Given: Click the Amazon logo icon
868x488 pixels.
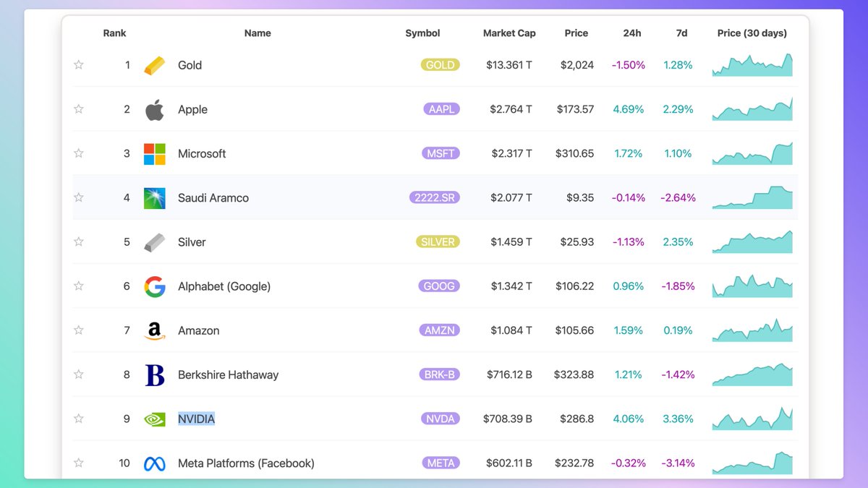Looking at the screenshot, I should [155, 330].
